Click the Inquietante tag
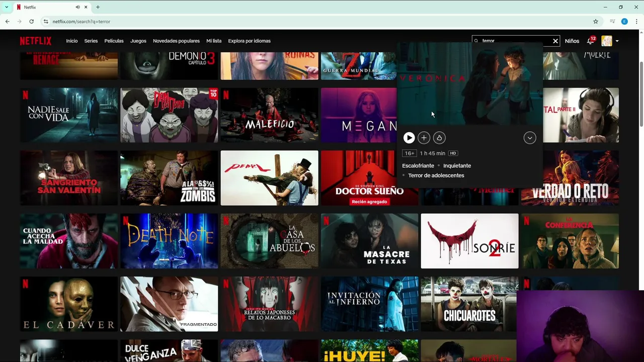Viewport: 644px width, 362px height. coord(457,165)
